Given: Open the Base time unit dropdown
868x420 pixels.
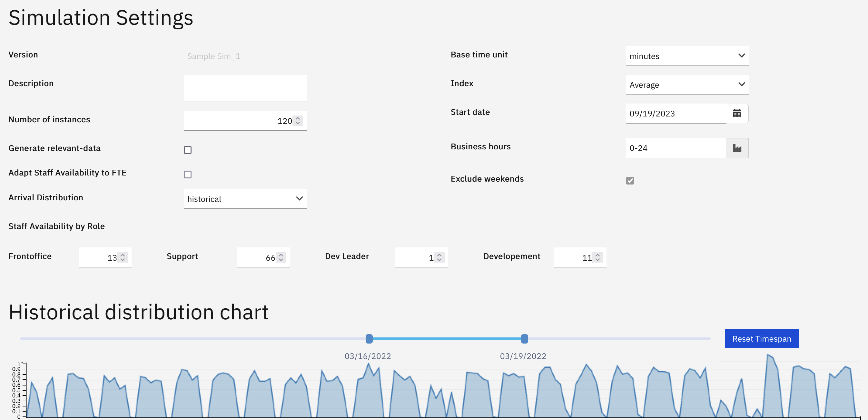Looking at the screenshot, I should [687, 56].
